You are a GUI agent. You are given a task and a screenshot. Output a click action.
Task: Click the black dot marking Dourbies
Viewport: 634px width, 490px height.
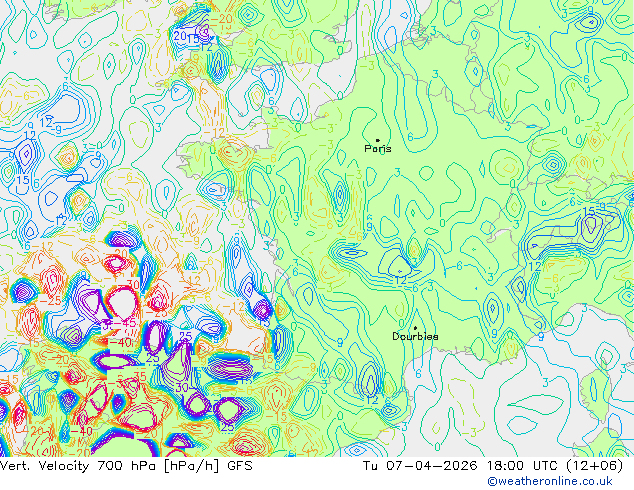pyautogui.click(x=415, y=328)
